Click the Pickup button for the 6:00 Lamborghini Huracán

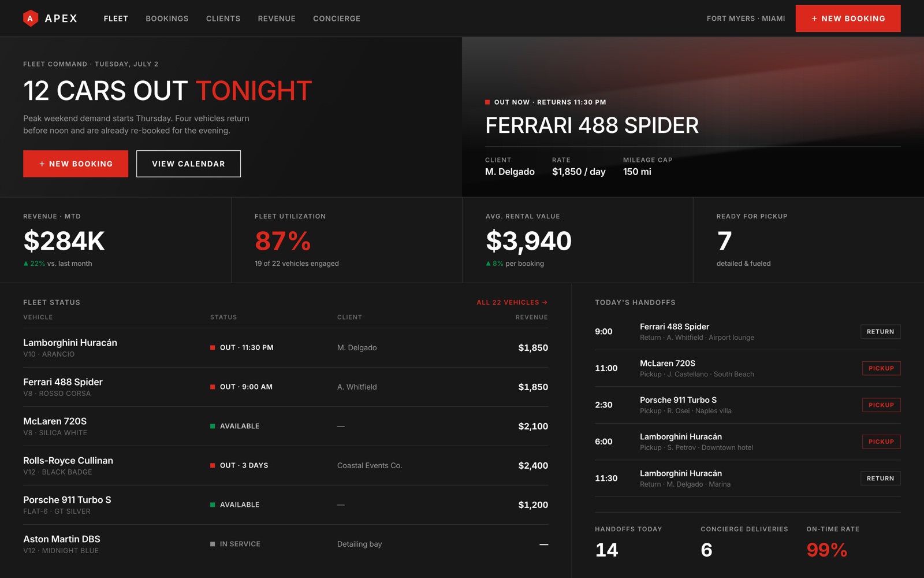pos(881,442)
